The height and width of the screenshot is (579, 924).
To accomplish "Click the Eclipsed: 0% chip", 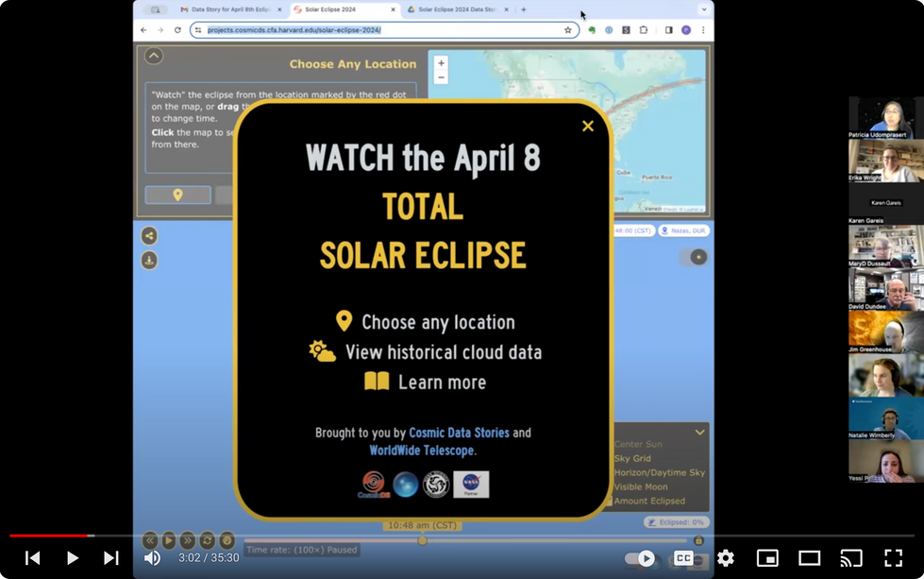I will 677,521.
